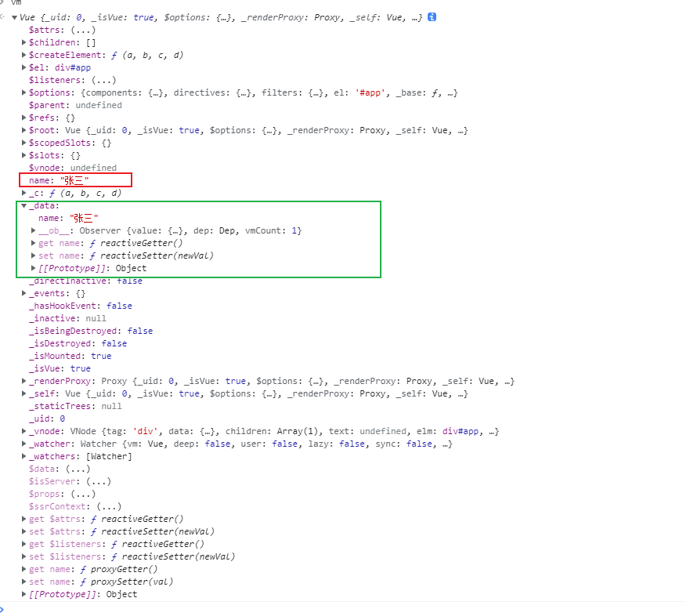Click the blue info icon beside Vue object
The image size is (683, 616).
432,17
